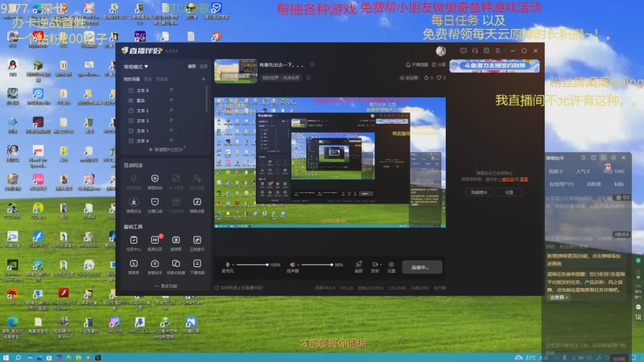Open 设置 settings gear beside record
The width and height of the screenshot is (644, 362).
391,267
